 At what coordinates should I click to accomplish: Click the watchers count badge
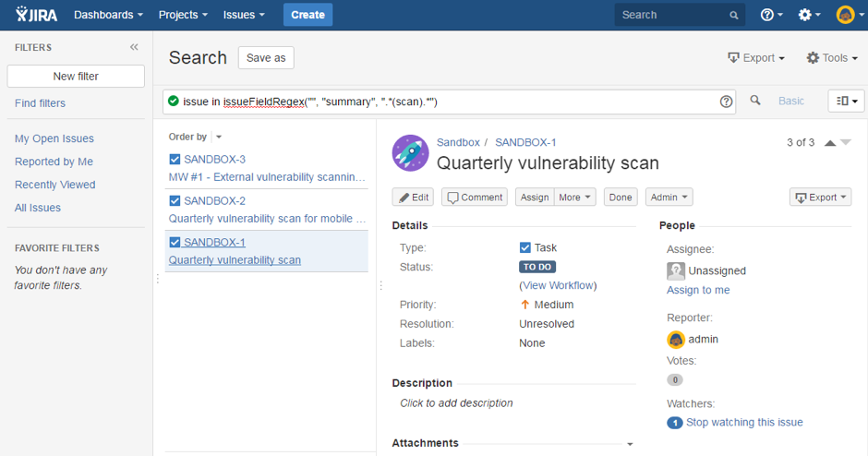pyautogui.click(x=675, y=423)
